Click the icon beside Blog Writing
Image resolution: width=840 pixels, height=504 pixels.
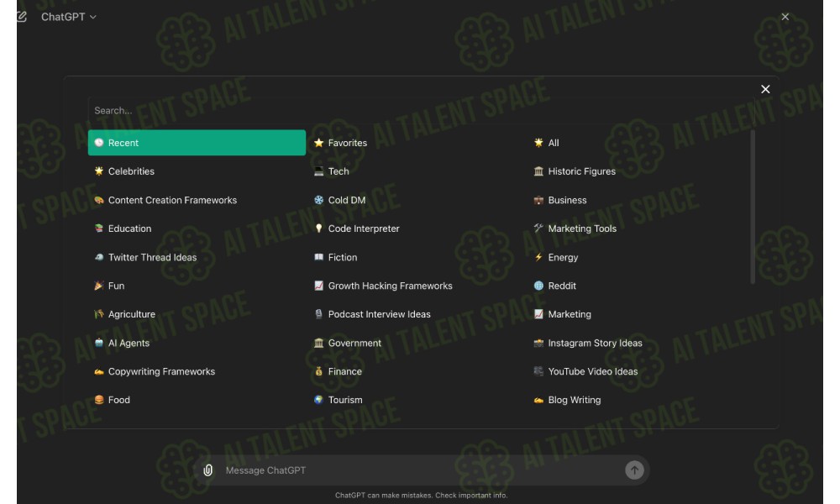[538, 400]
